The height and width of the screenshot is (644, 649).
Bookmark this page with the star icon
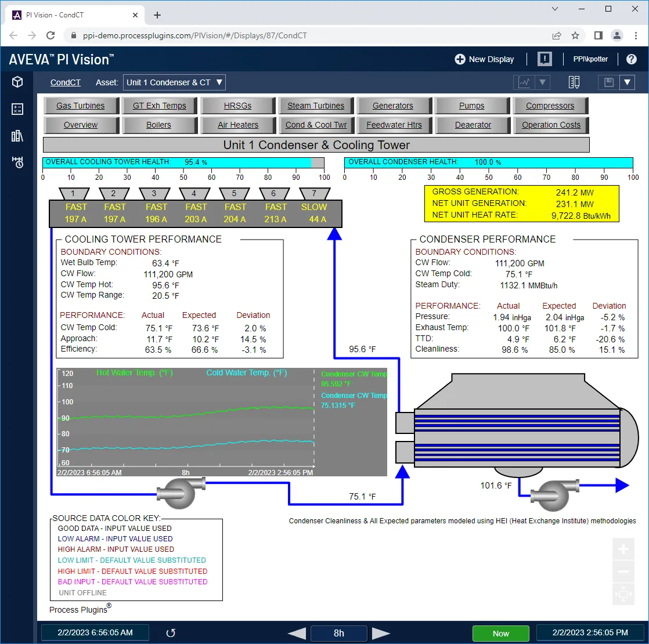click(575, 35)
